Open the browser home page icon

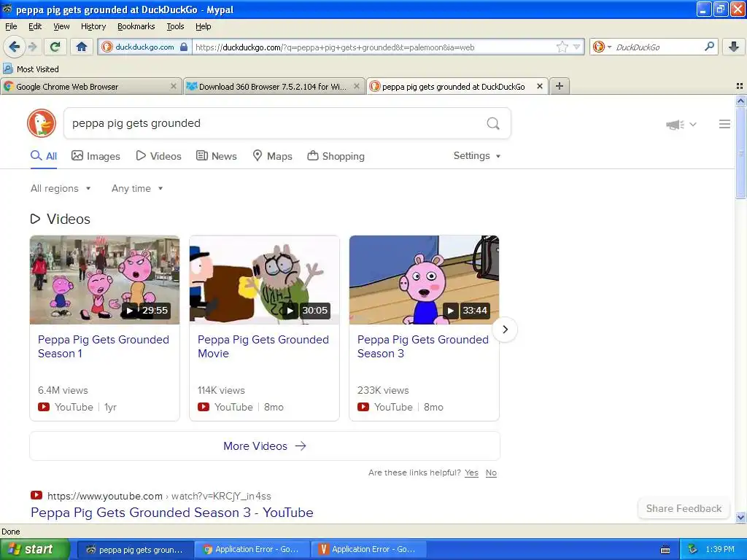pyautogui.click(x=82, y=47)
